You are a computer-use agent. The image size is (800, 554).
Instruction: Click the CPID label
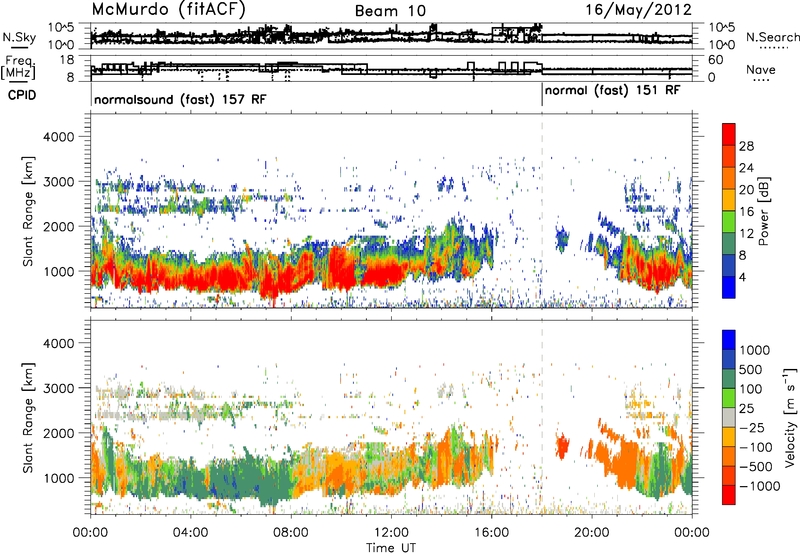pyautogui.click(x=22, y=95)
